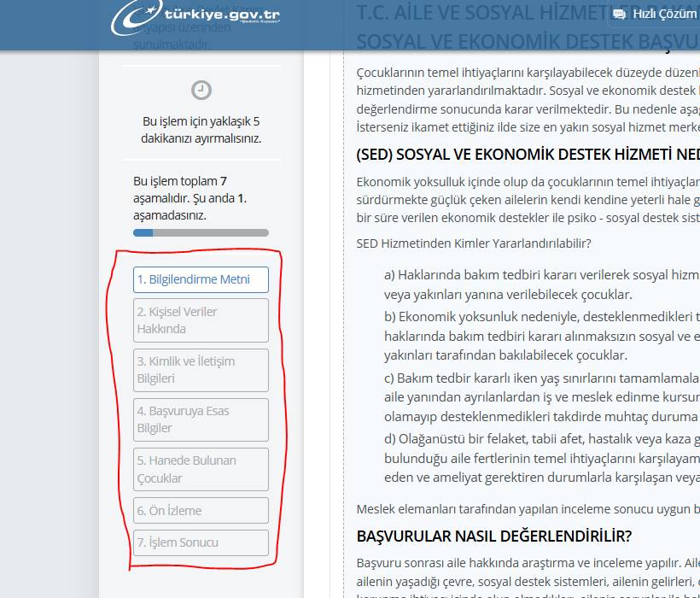Open step 3. Kimlik ve İletişim Bilgileri
The width and height of the screenshot is (700, 598).
click(x=201, y=370)
